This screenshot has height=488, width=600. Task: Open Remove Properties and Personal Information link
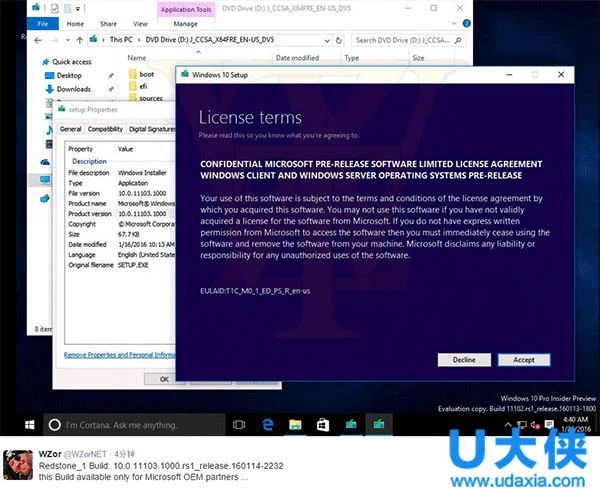(x=119, y=355)
